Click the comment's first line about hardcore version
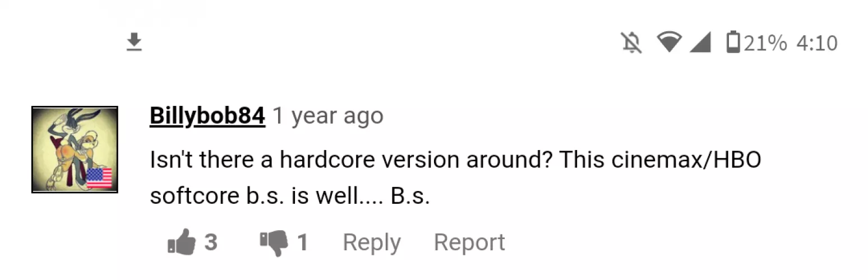Viewport: 868px width, 280px height. [x=455, y=160]
